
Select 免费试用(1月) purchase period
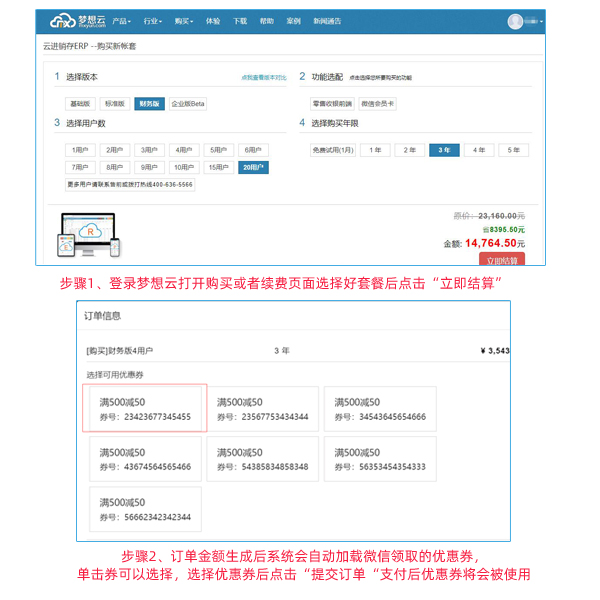point(333,150)
